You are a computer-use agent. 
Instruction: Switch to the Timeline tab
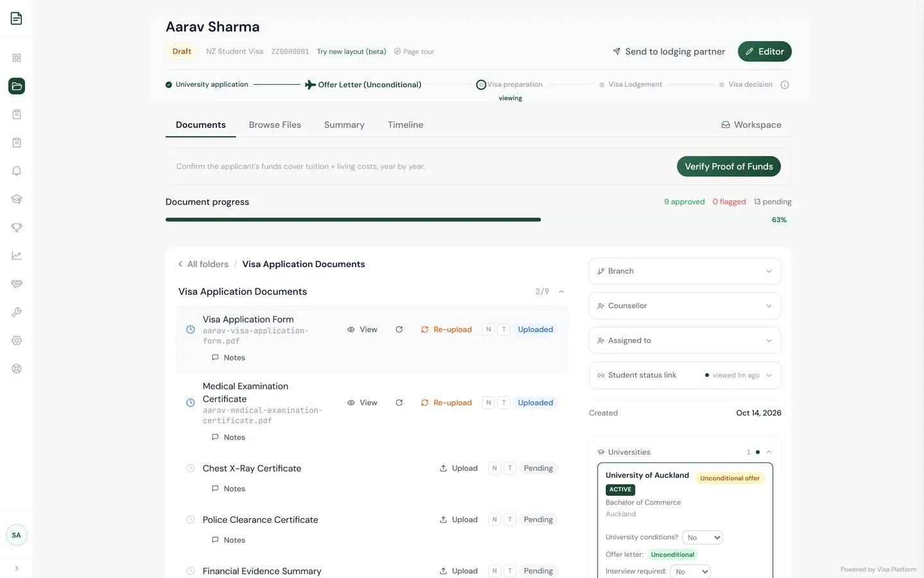coord(406,125)
